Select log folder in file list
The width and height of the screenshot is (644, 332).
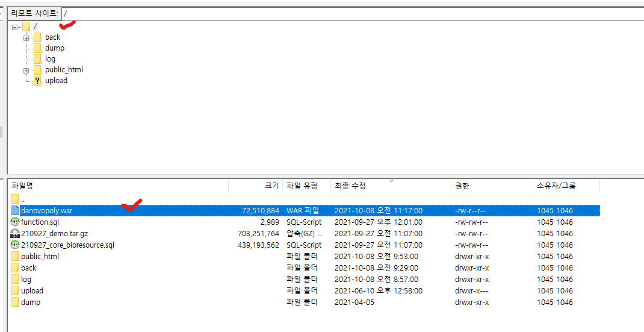point(305,280)
